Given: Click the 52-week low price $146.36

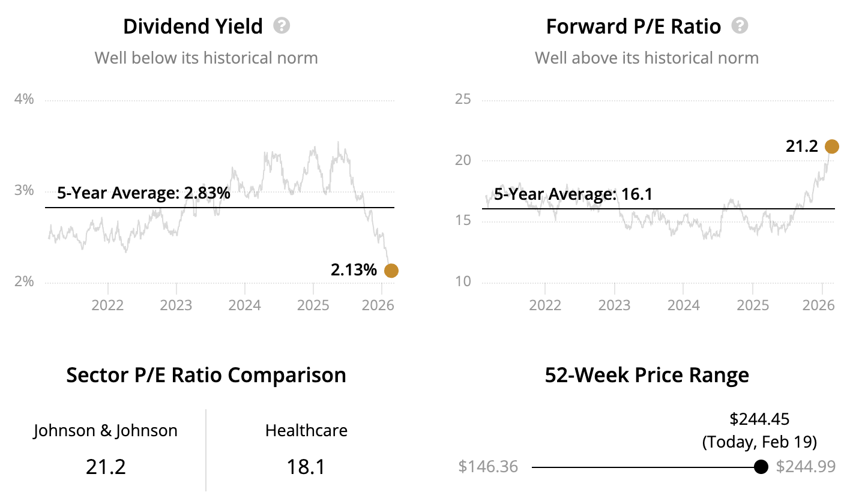Looking at the screenshot, I should click(487, 467).
